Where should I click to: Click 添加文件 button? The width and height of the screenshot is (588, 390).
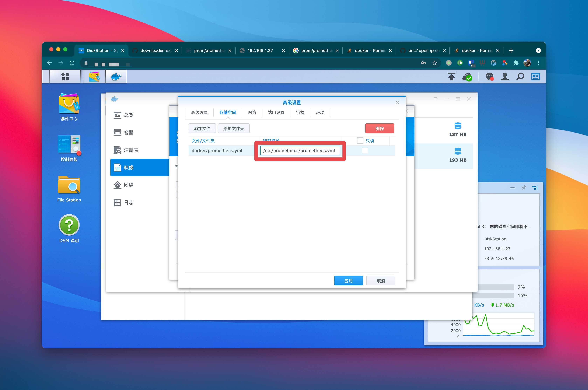pos(202,128)
